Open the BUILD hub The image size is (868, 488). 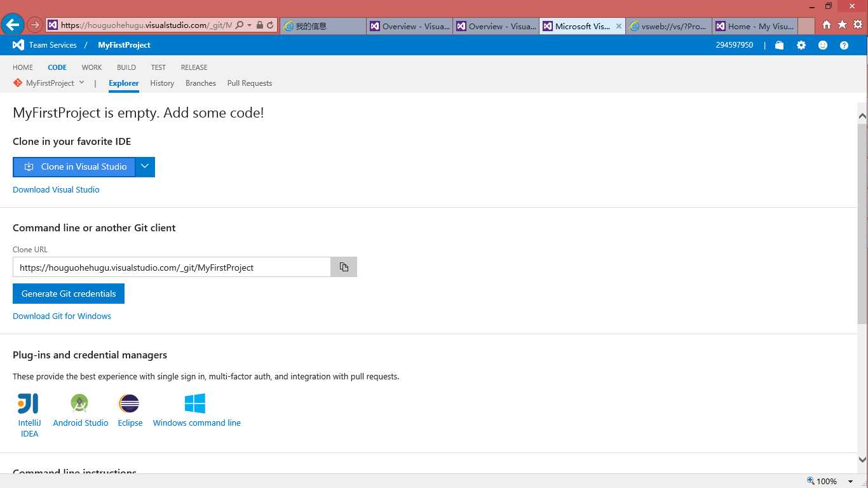126,67
